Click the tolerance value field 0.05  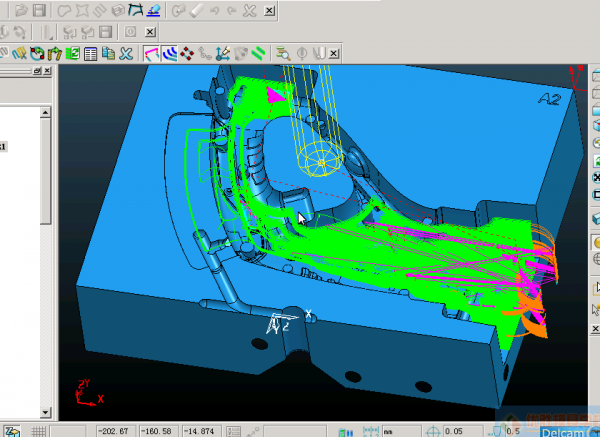click(x=455, y=431)
